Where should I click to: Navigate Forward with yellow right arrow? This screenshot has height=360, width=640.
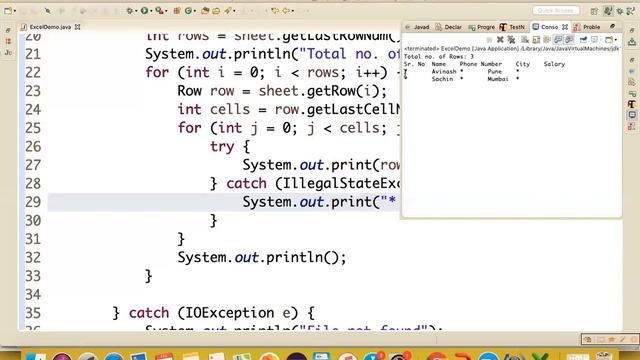[x=286, y=10]
